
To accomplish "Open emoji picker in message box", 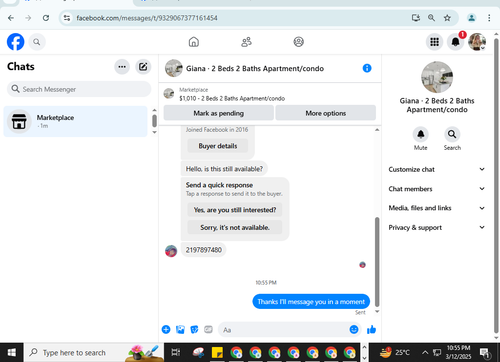I will click(354, 329).
